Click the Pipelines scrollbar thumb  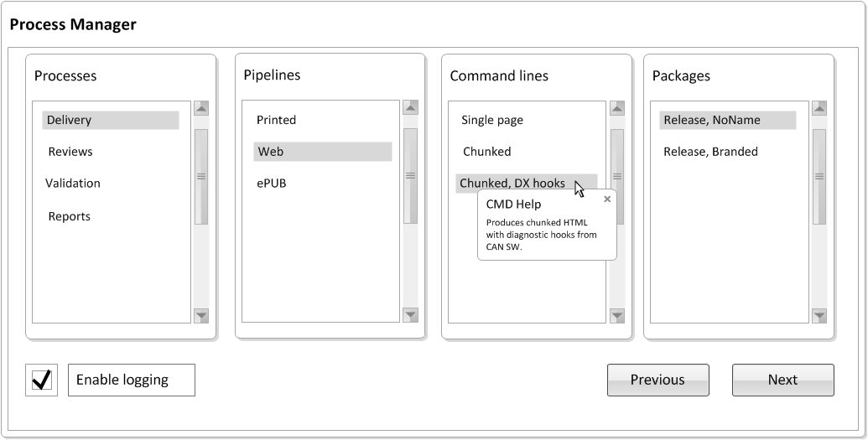click(x=410, y=176)
